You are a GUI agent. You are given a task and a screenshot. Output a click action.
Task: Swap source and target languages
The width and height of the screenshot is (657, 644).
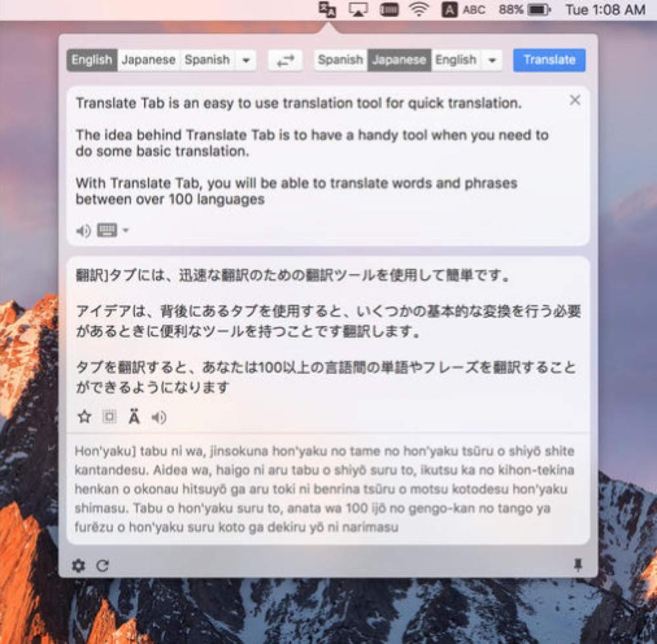coord(285,60)
